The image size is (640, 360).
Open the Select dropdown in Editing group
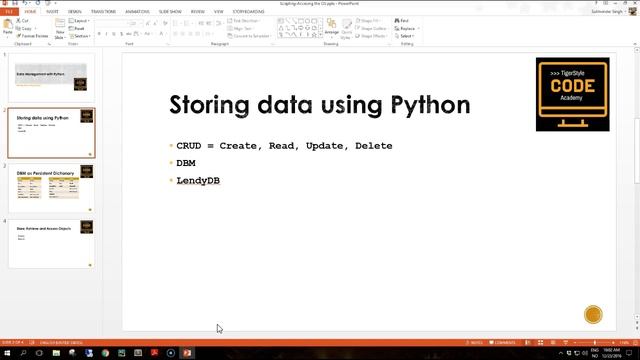coord(404,36)
